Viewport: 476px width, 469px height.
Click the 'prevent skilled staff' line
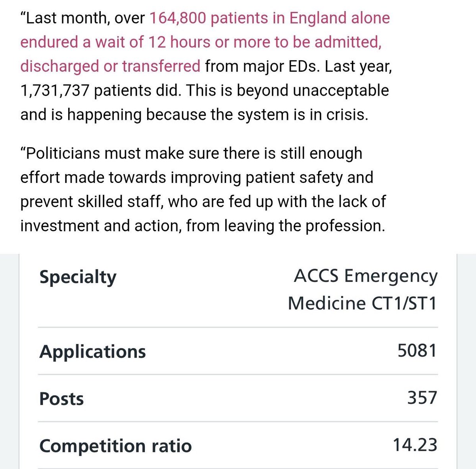(x=203, y=202)
